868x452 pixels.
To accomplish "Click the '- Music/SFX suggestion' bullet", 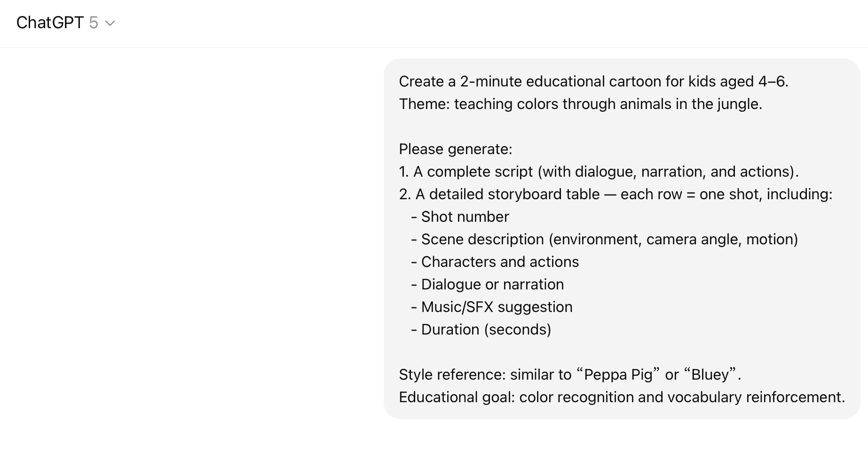I will (491, 307).
